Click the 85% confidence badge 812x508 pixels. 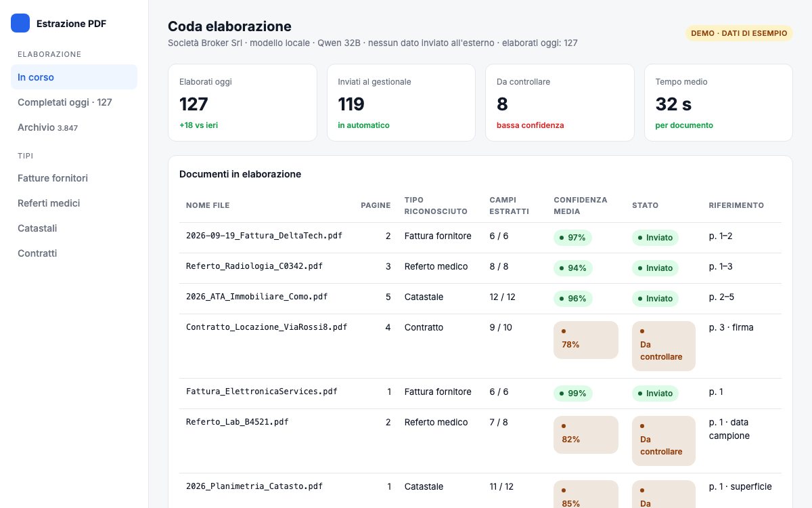click(586, 496)
